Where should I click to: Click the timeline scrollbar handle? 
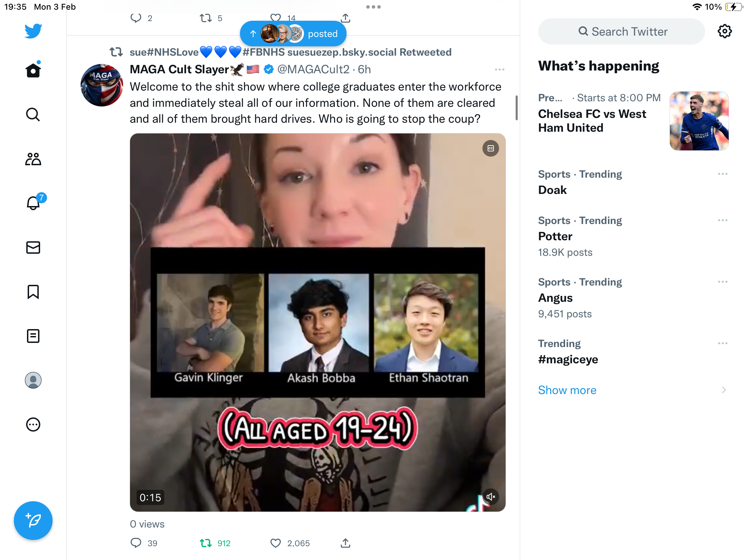pyautogui.click(x=516, y=108)
